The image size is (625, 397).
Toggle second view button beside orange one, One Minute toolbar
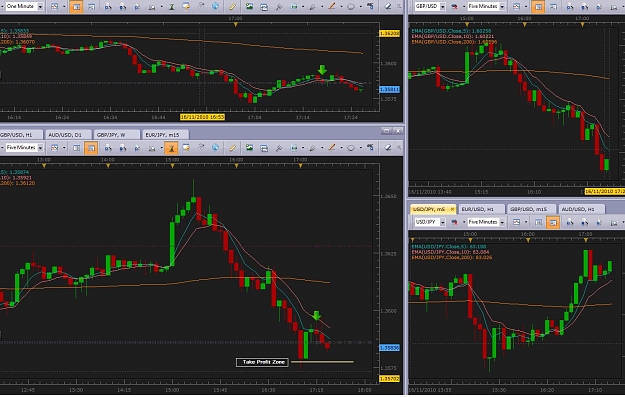pyautogui.click(x=91, y=7)
